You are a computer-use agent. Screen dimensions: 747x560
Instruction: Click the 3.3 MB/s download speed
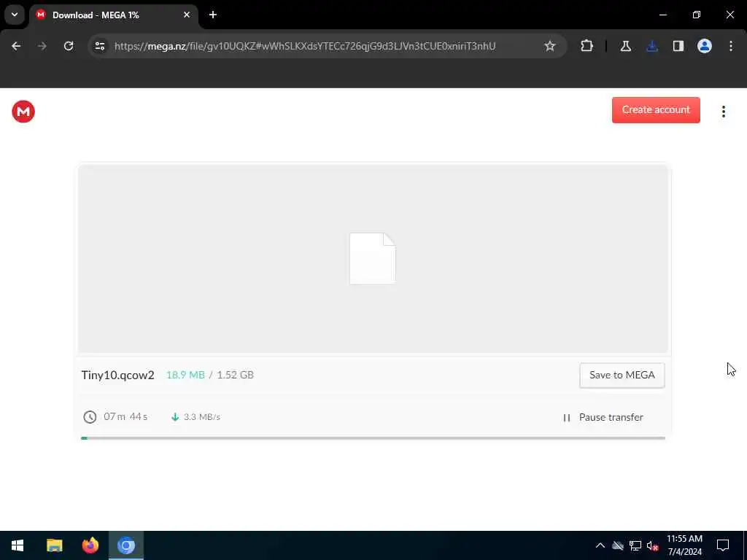[202, 417]
